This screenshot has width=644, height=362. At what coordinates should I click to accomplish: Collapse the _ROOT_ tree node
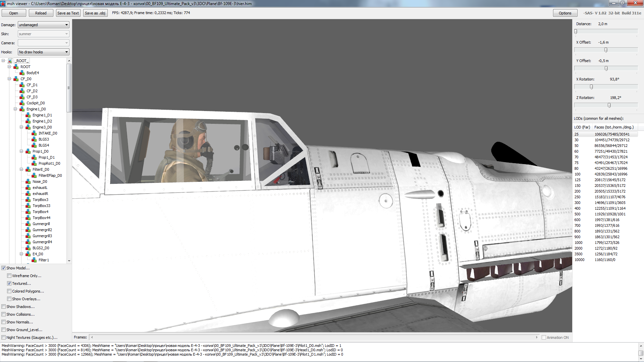pyautogui.click(x=3, y=61)
